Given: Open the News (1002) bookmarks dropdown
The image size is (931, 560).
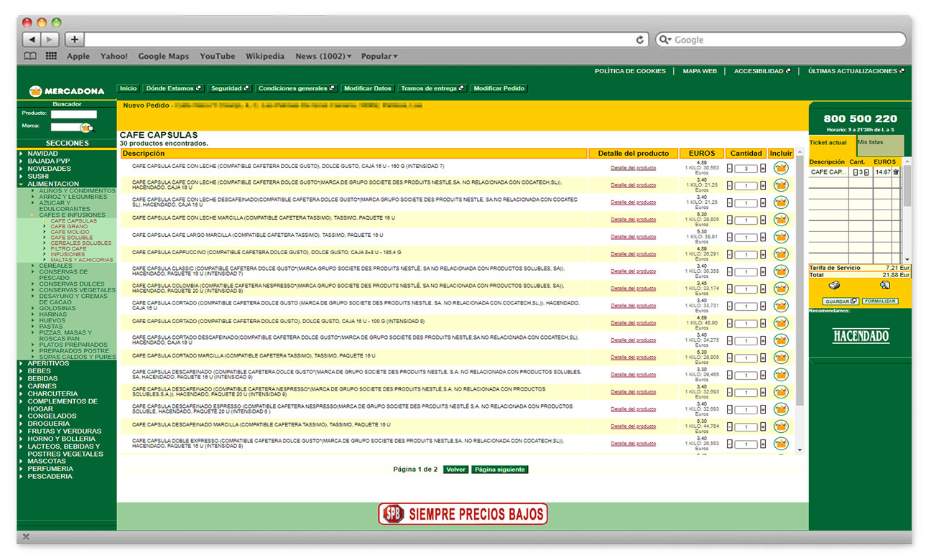Looking at the screenshot, I should 323,56.
